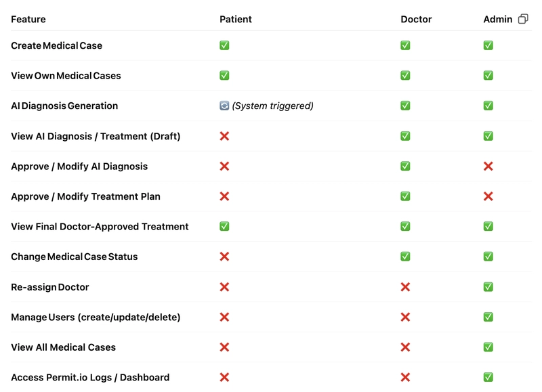Viewport: 542px width, 392px height.
Task: Click Doctor checkmark for Change Medical Case Status
Action: (x=405, y=257)
